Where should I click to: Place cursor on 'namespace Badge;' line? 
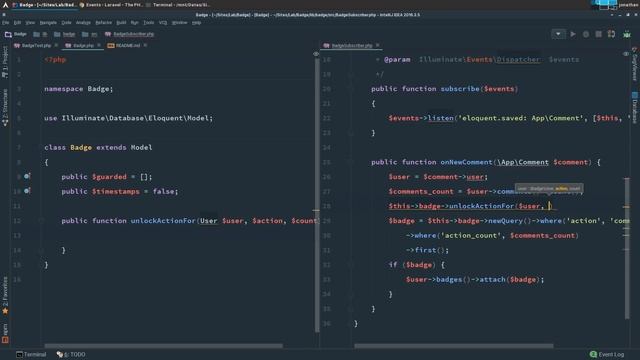click(78, 89)
